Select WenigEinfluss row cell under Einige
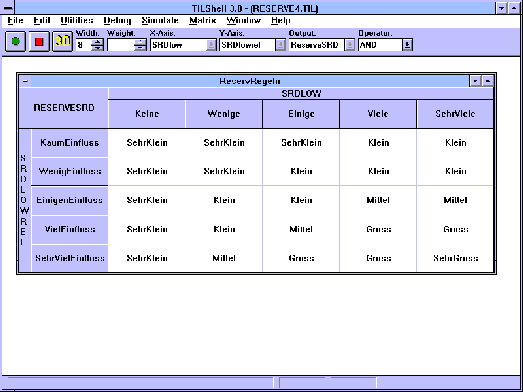Viewport: 523px width, 392px height. click(x=301, y=171)
